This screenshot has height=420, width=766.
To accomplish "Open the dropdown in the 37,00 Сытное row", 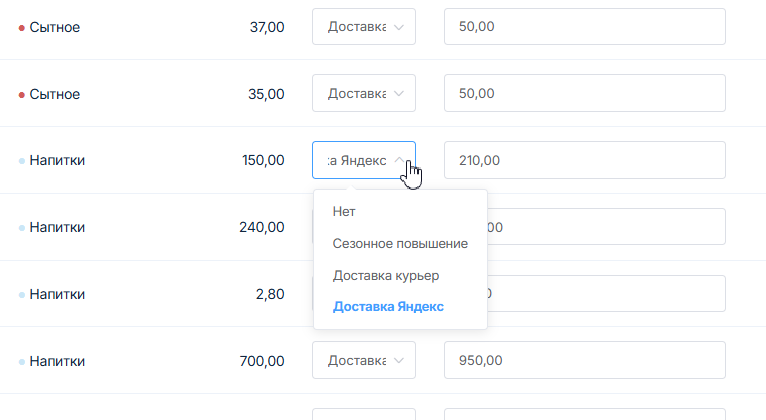I will click(x=364, y=27).
